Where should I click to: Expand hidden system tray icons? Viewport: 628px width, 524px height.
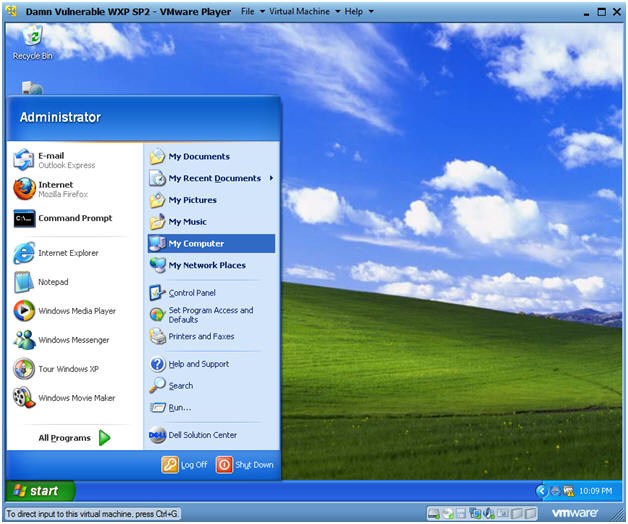coord(542,491)
